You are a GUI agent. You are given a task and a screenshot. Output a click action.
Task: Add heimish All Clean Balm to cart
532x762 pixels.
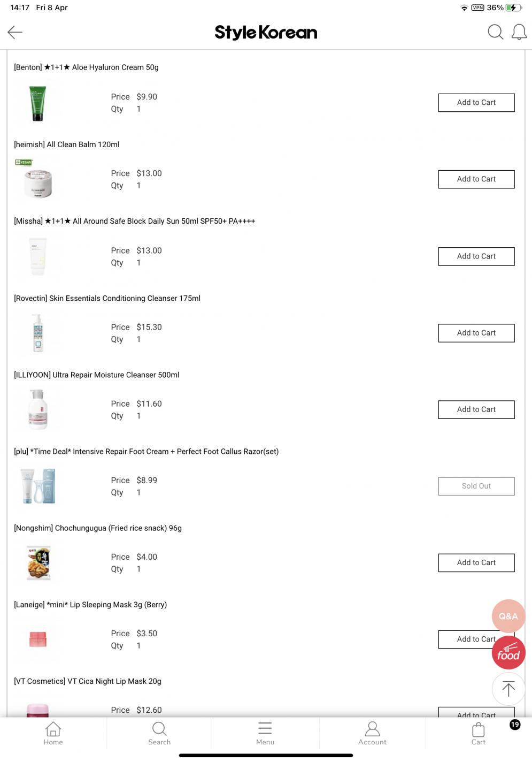tap(476, 179)
